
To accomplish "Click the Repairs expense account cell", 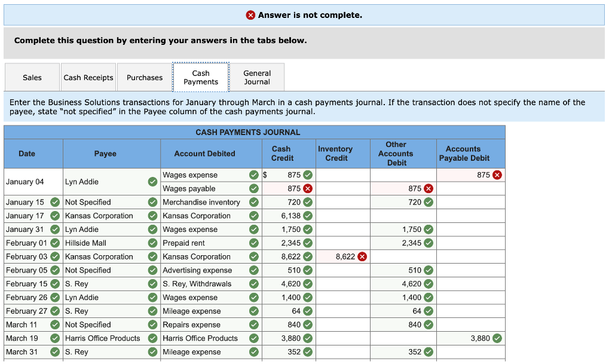I will pos(211,325).
